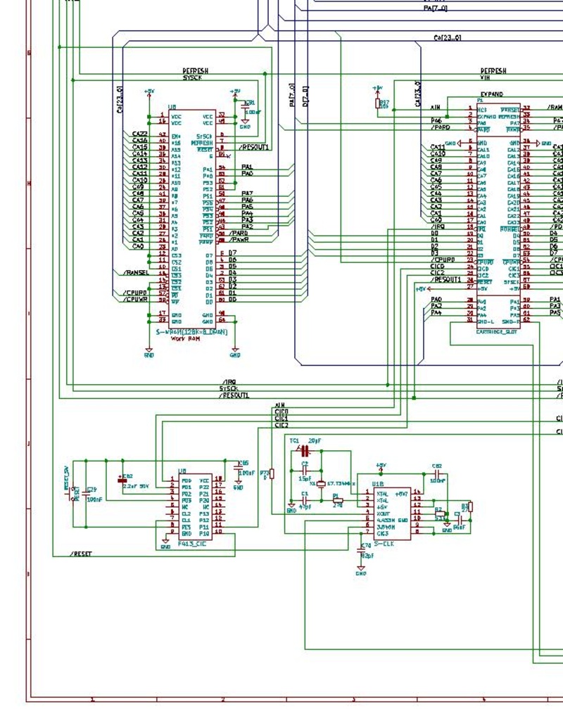Select capacitor C29 100nF
Viewport: 563px width, 728px height.
(86, 493)
